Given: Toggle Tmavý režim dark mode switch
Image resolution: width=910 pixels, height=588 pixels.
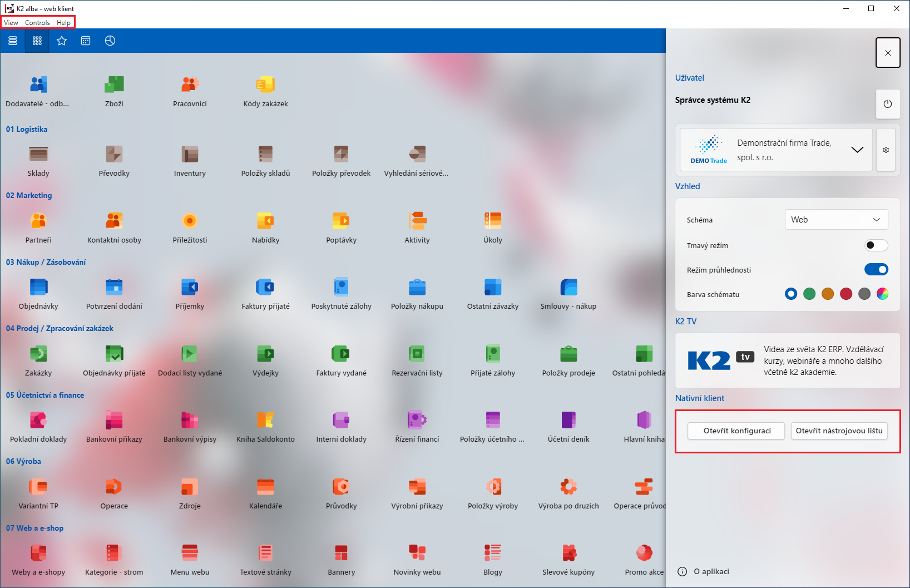Looking at the screenshot, I should click(x=876, y=245).
